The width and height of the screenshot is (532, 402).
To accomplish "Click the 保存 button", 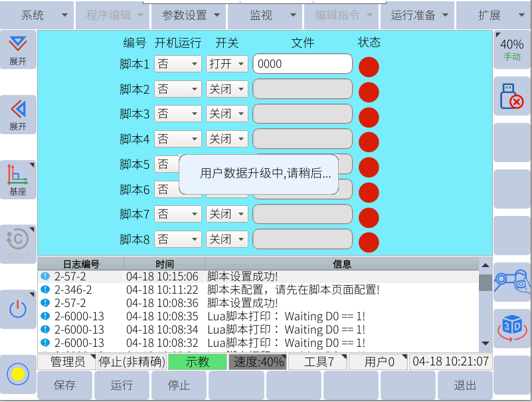I will point(64,385).
